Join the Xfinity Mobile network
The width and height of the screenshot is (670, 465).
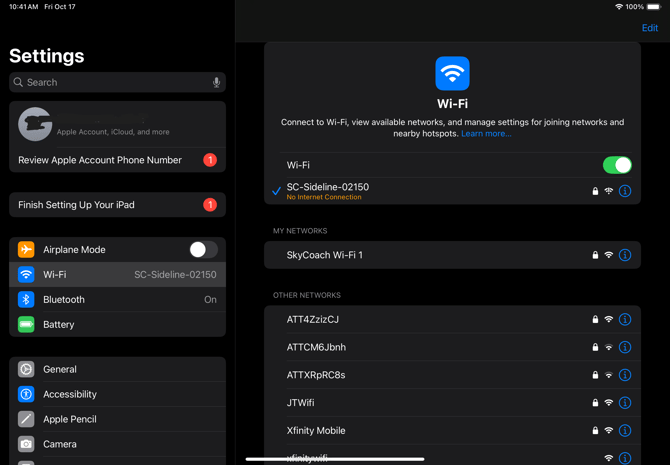point(452,430)
